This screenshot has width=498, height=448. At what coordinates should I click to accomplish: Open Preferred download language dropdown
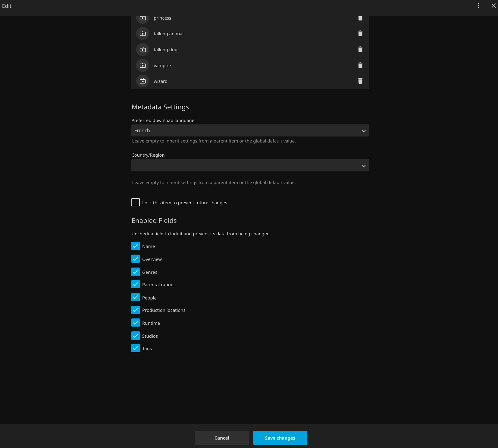pyautogui.click(x=250, y=130)
